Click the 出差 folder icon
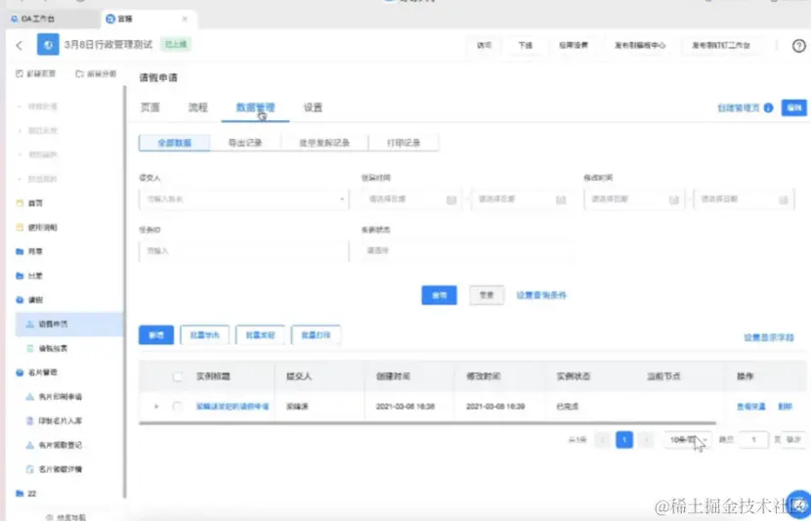 [x=20, y=276]
